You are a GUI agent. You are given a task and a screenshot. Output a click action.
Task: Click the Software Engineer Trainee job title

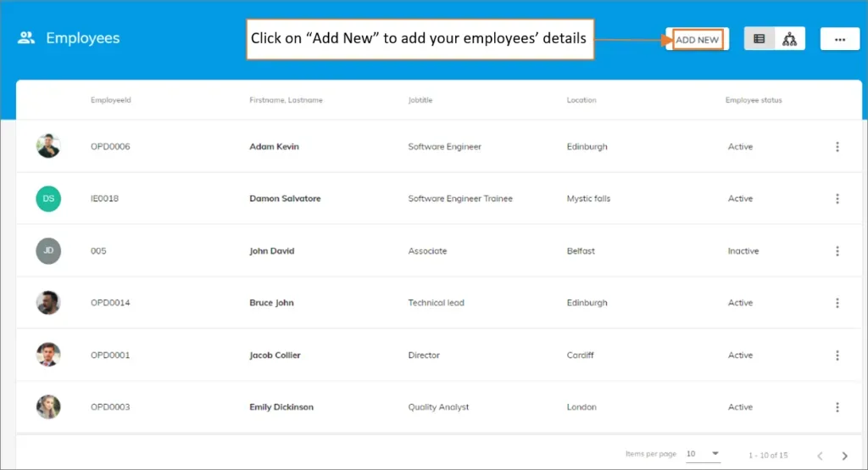460,199
